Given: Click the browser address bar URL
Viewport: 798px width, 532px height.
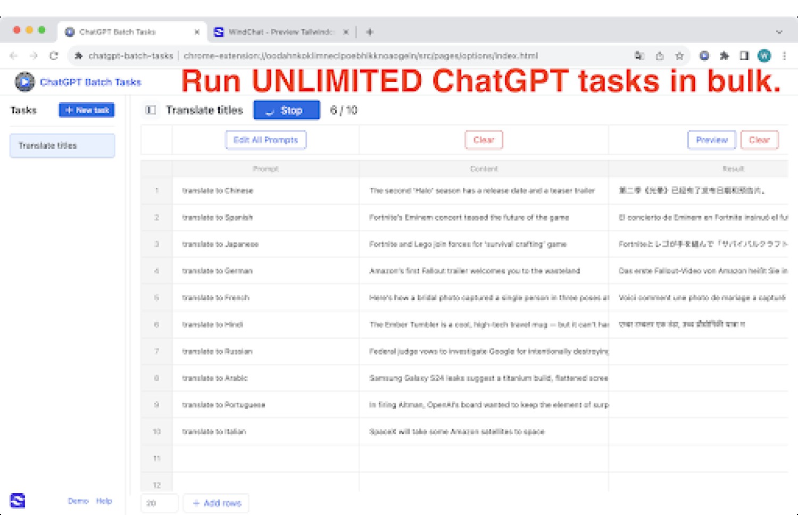Looking at the screenshot, I should pyautogui.click(x=361, y=55).
